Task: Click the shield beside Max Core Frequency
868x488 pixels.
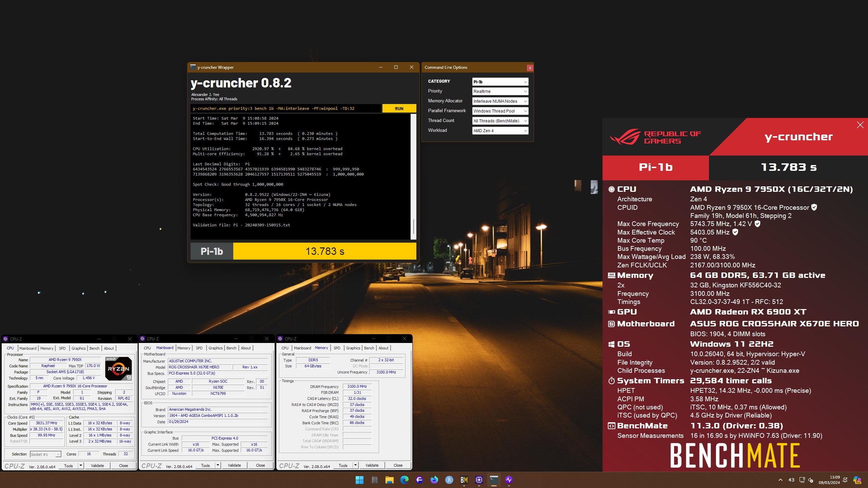Action: click(x=757, y=224)
